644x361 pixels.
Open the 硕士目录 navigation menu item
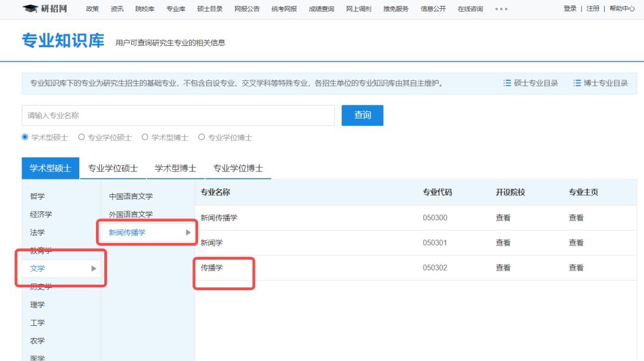[210, 8]
